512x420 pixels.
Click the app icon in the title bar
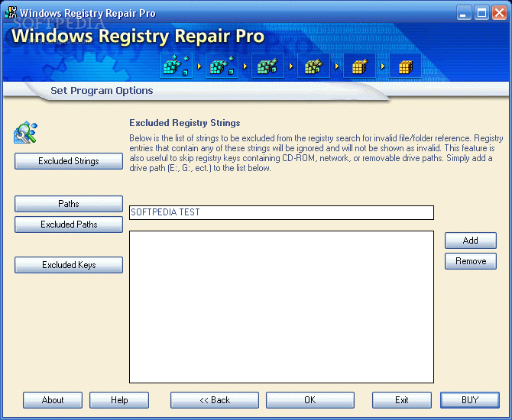point(11,12)
